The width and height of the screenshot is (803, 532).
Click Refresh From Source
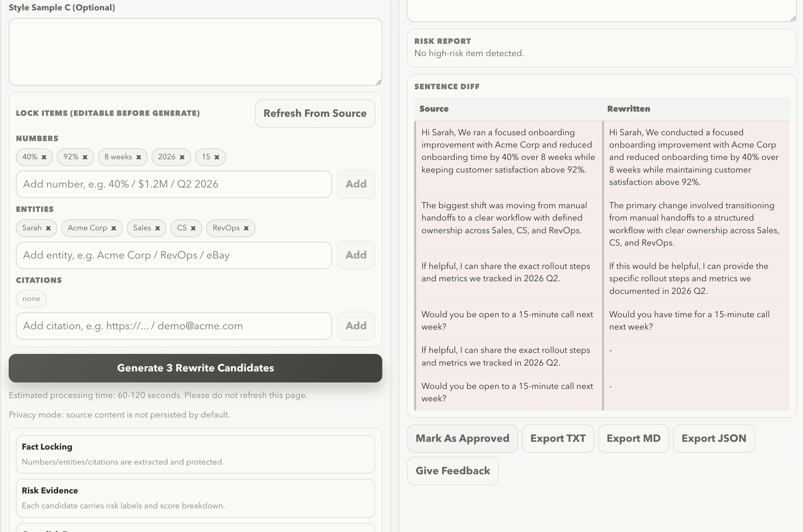[x=315, y=113]
